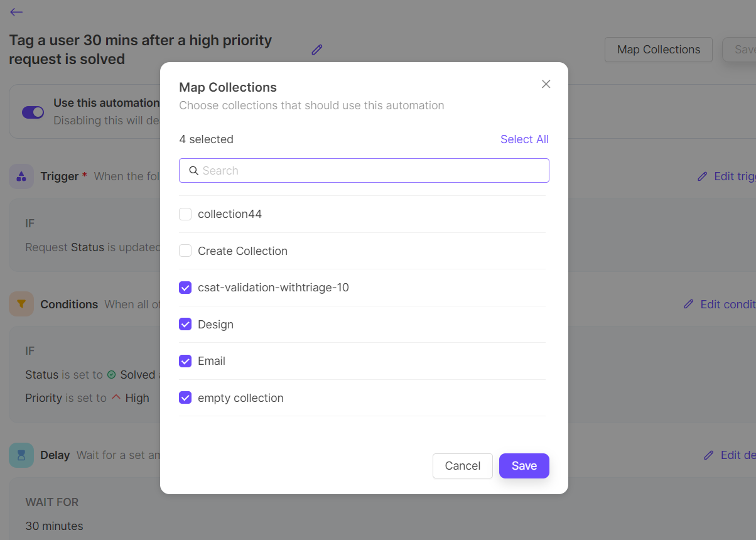Click the Delay hourglass icon
This screenshot has height=540, width=756.
(x=21, y=455)
